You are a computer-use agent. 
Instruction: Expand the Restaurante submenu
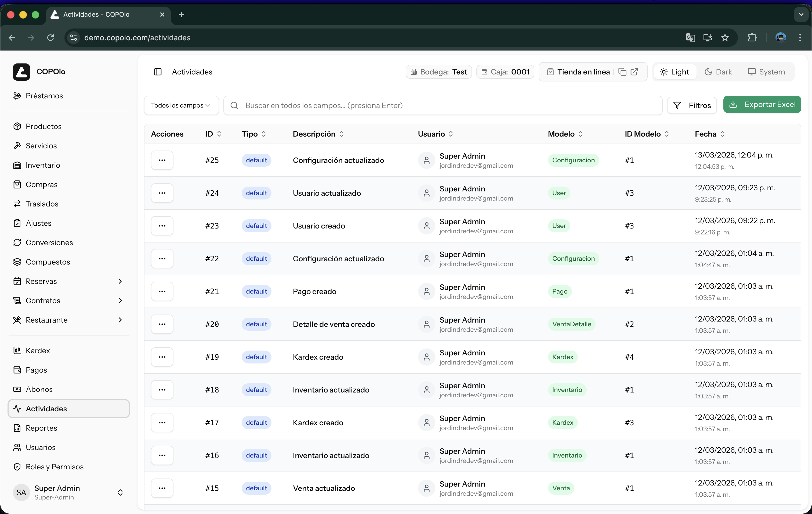(x=120, y=320)
